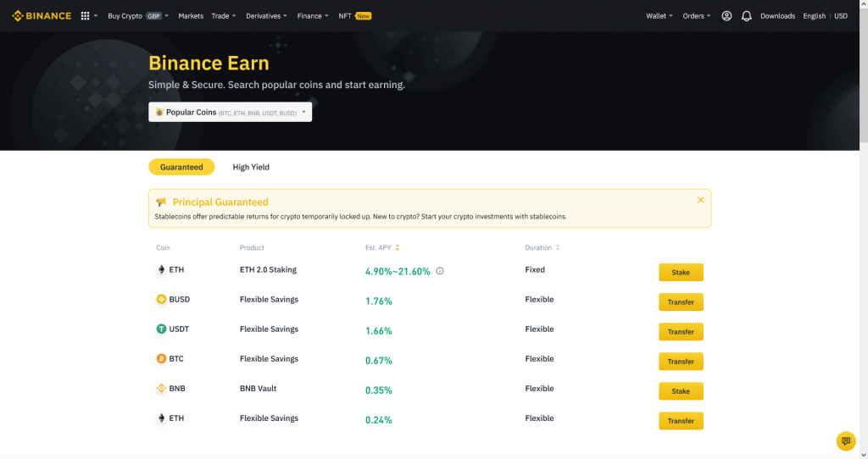This screenshot has width=868, height=459.
Task: Change currency from USD
Action: click(x=841, y=16)
